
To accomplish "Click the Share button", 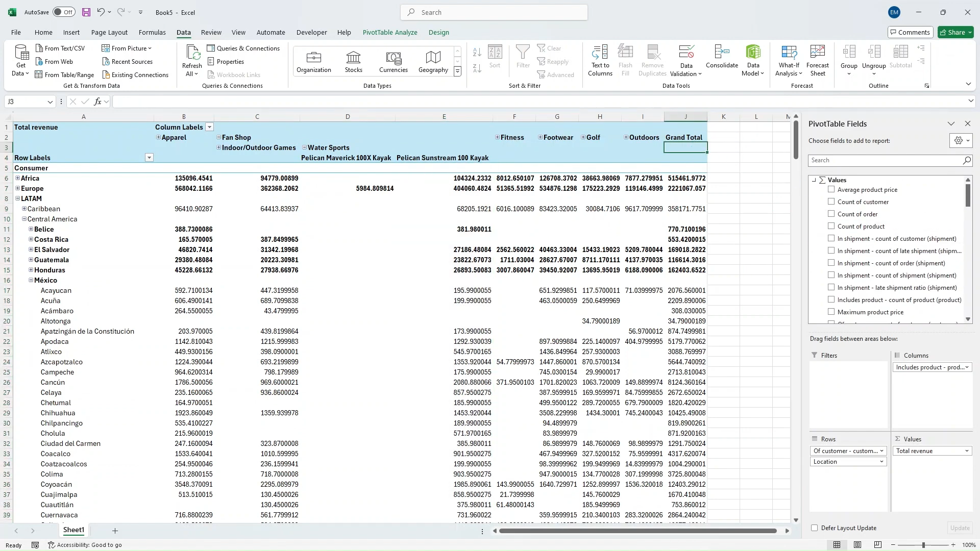I will coord(955,32).
